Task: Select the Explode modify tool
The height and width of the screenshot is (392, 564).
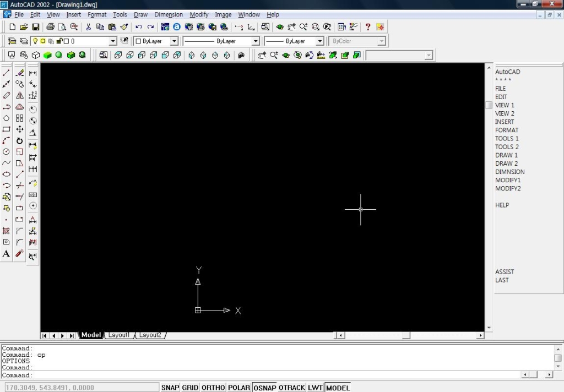Action: coord(20,254)
